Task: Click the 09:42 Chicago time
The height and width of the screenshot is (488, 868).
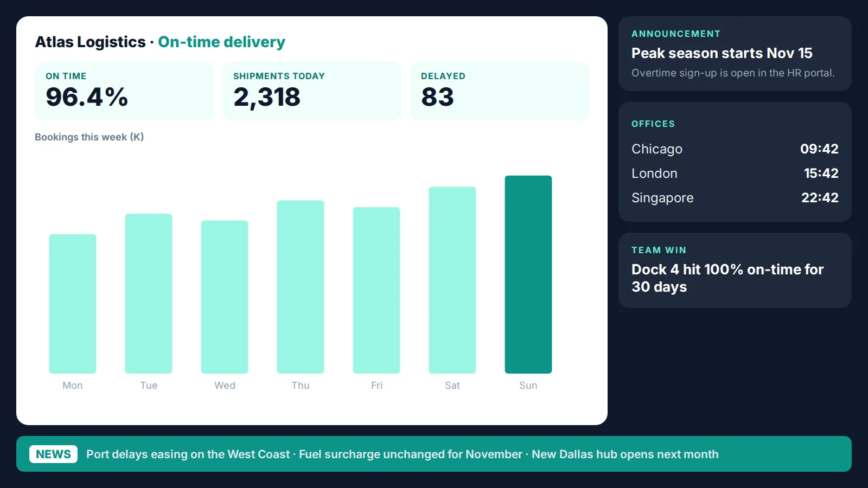Action: point(819,149)
